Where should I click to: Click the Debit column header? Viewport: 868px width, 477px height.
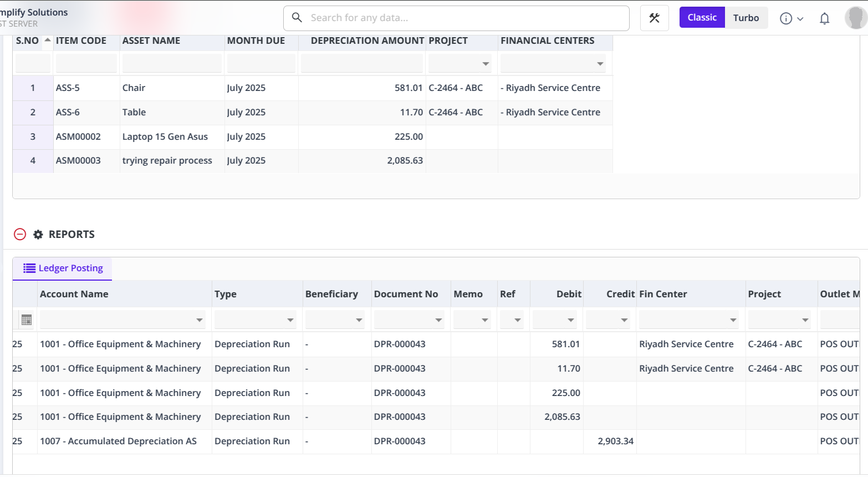pos(569,294)
